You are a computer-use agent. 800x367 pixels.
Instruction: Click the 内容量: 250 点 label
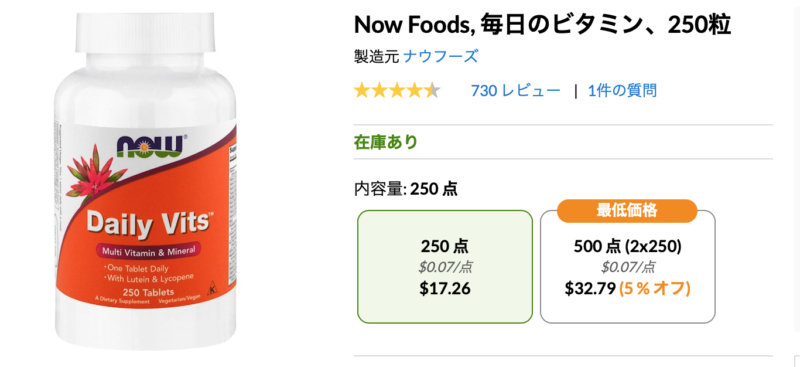pos(406,189)
